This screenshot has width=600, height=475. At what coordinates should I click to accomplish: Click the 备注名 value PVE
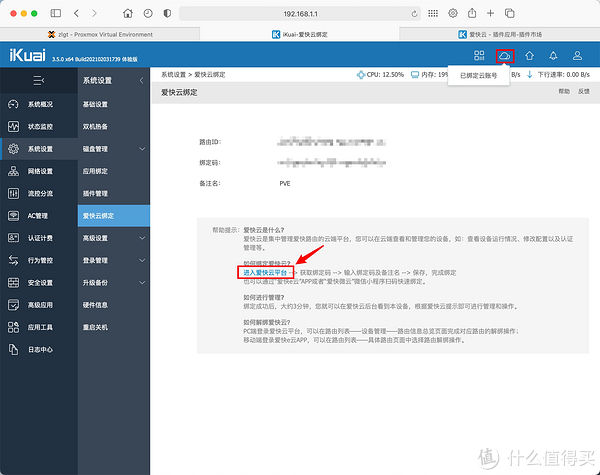point(285,183)
